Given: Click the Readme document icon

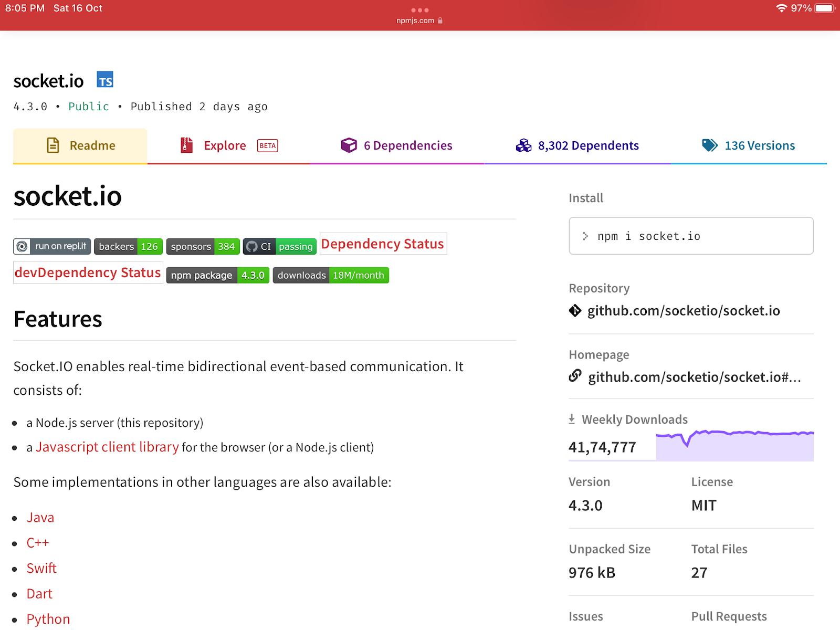Looking at the screenshot, I should coord(53,145).
